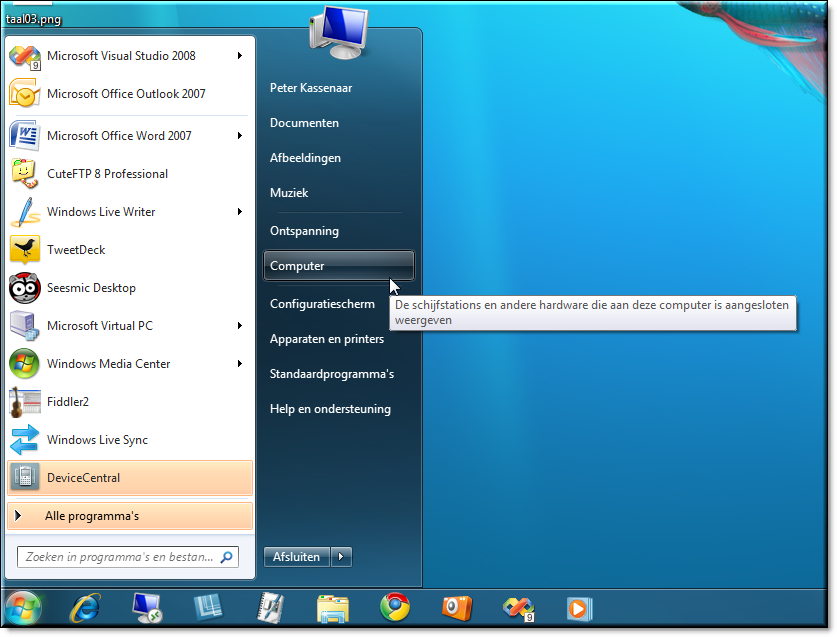Open Help en ondersteuning
Image resolution: width=837 pixels, height=637 pixels.
click(330, 409)
